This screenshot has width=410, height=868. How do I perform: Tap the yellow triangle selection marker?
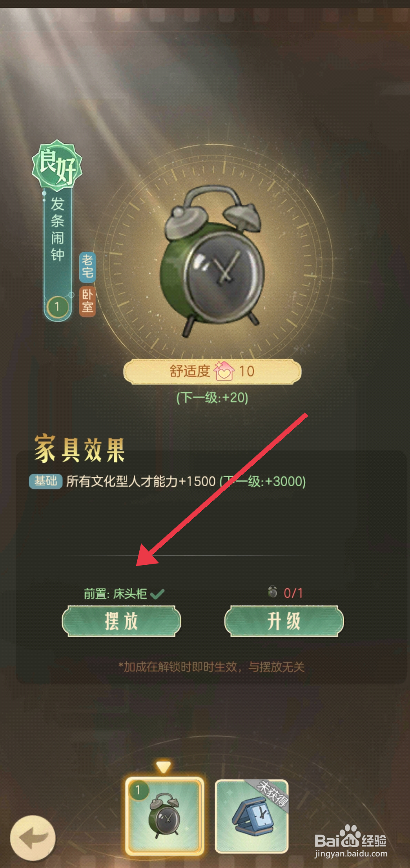163,767
